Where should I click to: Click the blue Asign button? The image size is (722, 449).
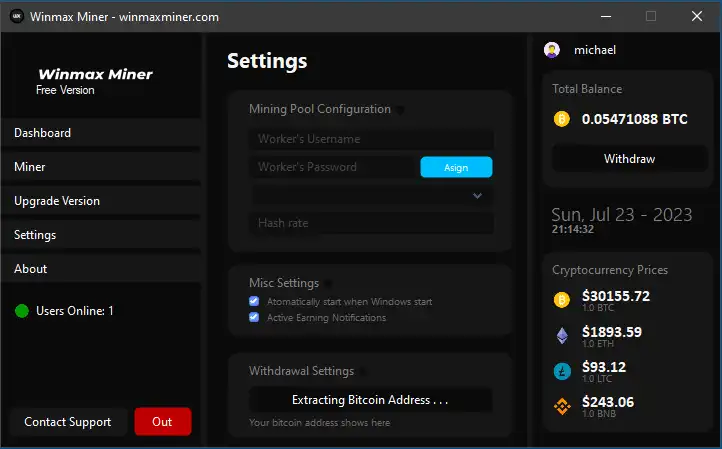pyautogui.click(x=456, y=167)
